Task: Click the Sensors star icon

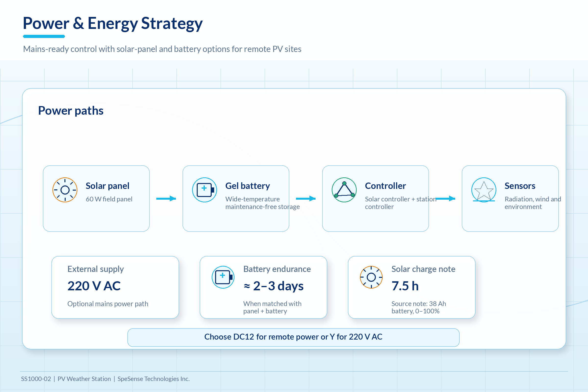Action: (484, 190)
